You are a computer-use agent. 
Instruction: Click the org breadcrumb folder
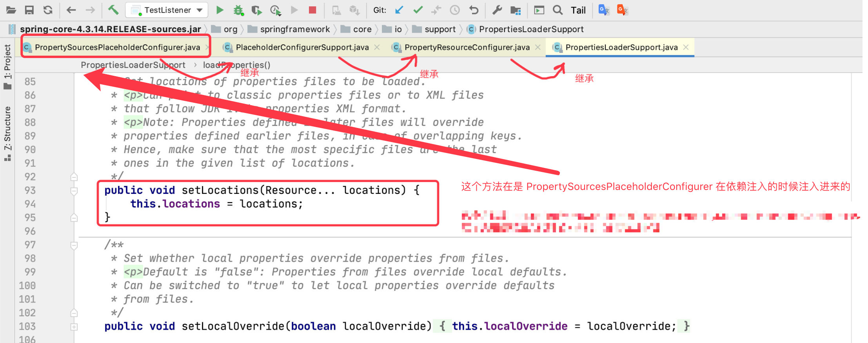pyautogui.click(x=225, y=29)
